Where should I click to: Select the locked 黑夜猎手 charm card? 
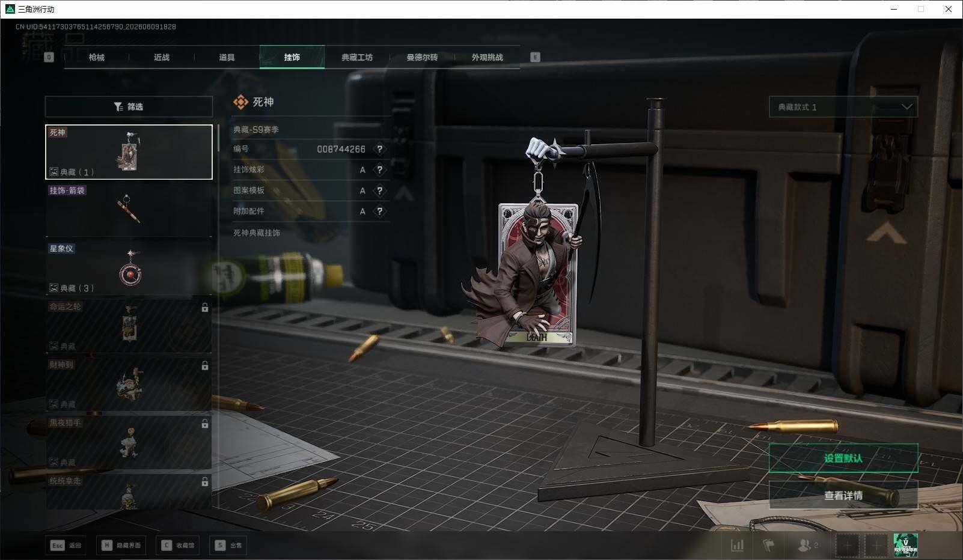point(129,443)
